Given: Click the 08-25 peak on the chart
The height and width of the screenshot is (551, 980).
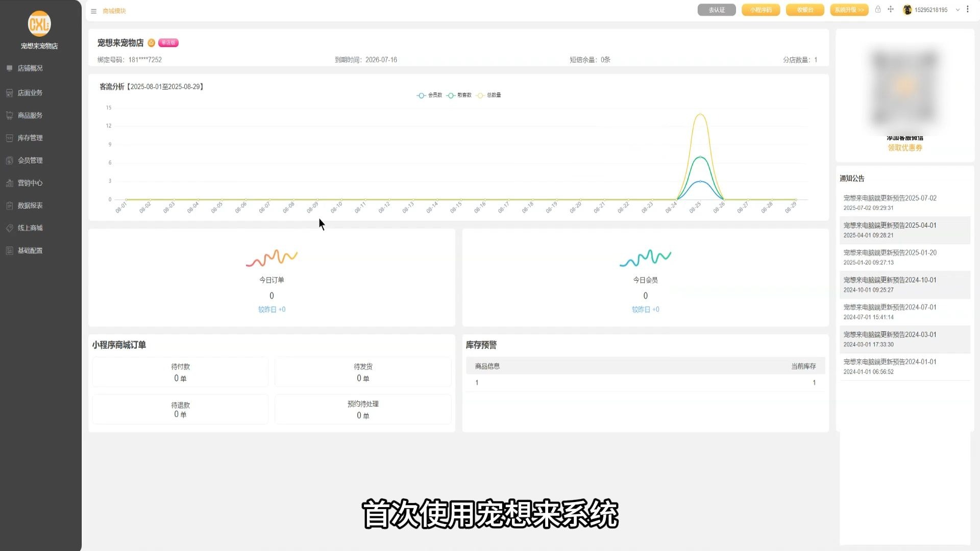Looking at the screenshot, I should tap(700, 114).
